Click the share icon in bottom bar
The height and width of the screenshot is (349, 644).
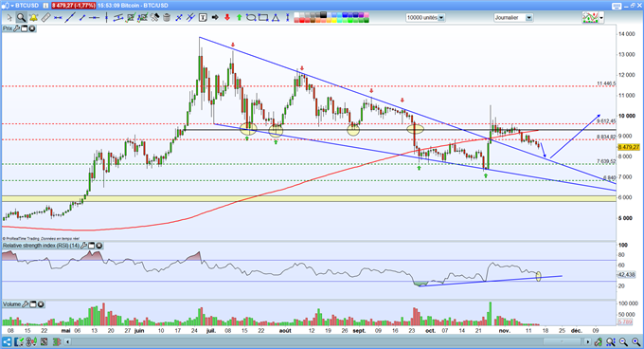pos(7,342)
